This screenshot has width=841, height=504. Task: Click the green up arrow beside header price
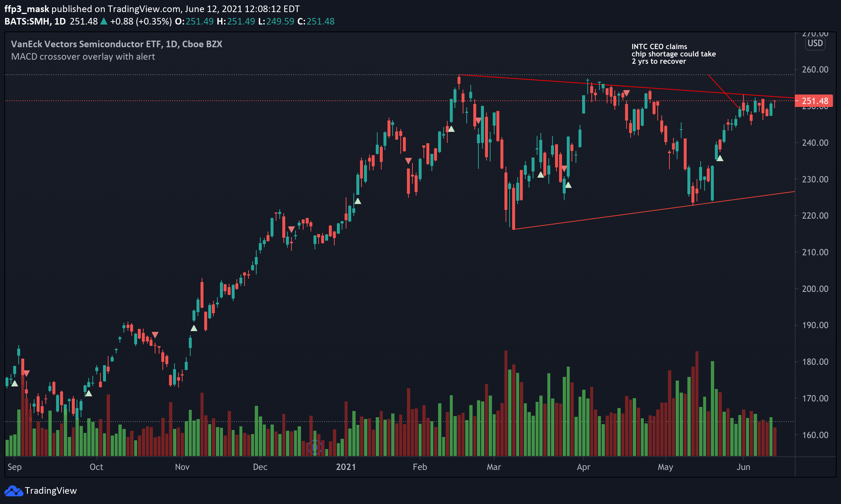click(104, 21)
